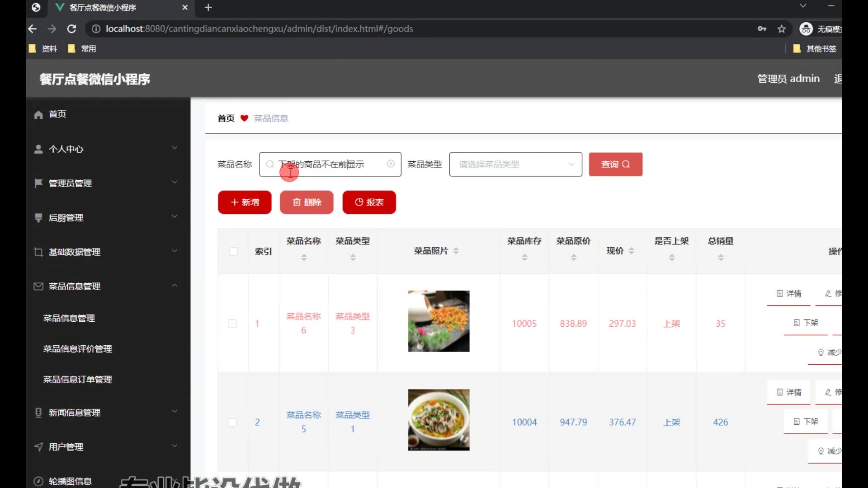The width and height of the screenshot is (868, 488).
Task: Click the search-tabs chevron at top right
Action: click(803, 6)
